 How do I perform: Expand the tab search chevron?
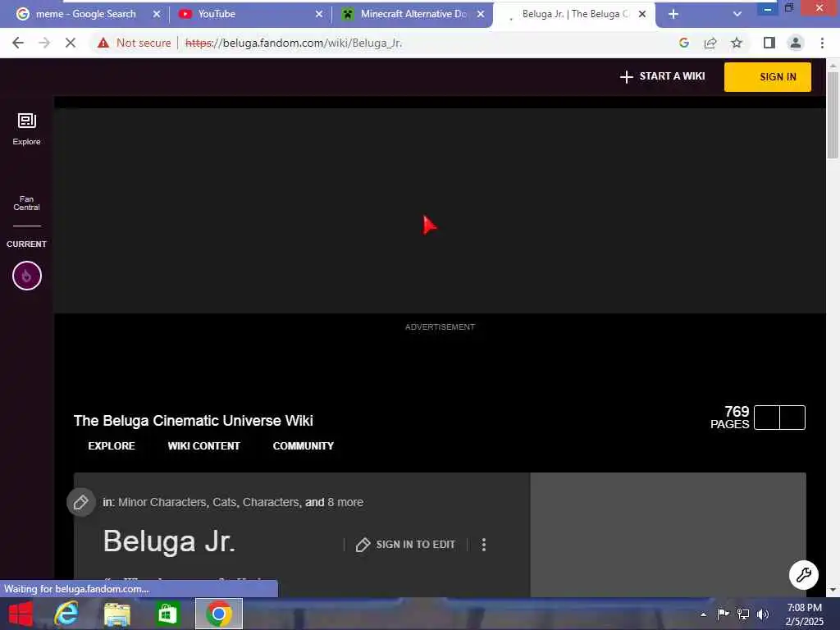(737, 14)
